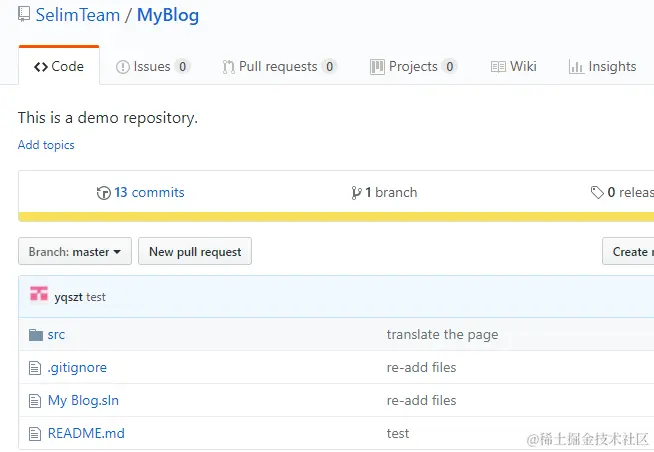
Task: Click the Pull requests merge icon
Action: coord(228,67)
